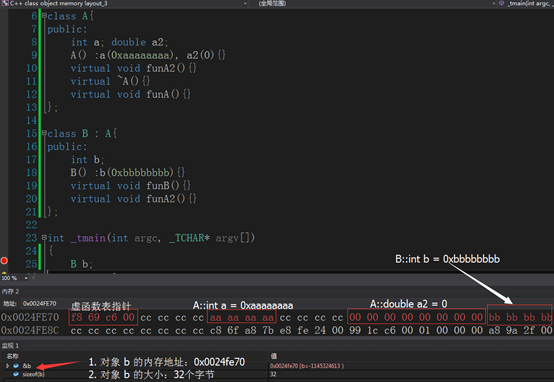The image size is (554, 382).
Task: Click line number 6 in the gutter
Action: point(34,16)
